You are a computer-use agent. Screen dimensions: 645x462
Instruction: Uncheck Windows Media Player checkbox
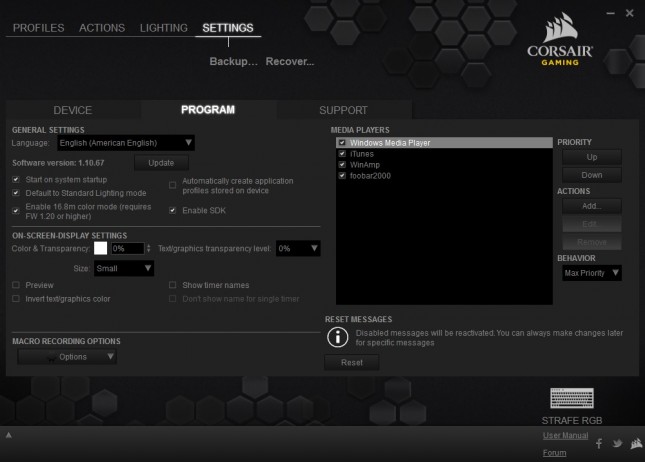342,142
